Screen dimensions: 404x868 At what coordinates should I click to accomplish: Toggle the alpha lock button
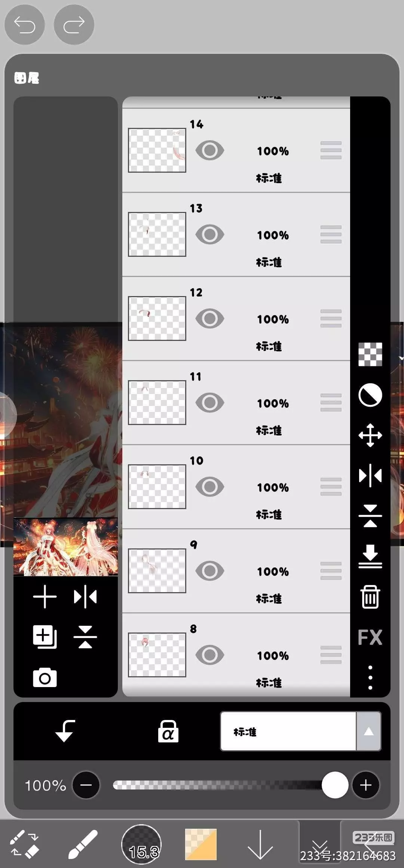click(x=168, y=731)
